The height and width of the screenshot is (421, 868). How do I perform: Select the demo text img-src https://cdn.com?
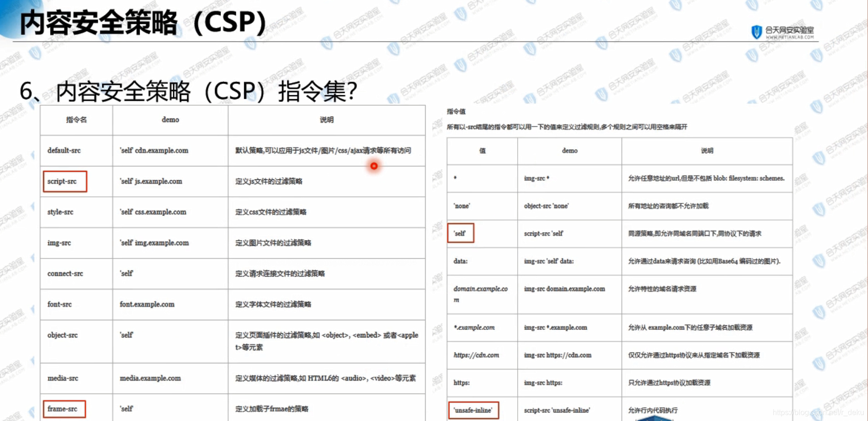(557, 355)
